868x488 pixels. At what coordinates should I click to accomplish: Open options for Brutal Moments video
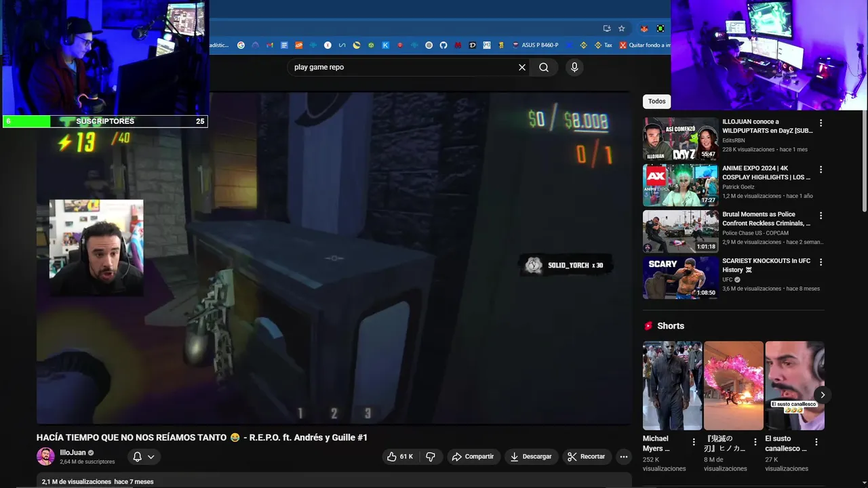(x=821, y=216)
